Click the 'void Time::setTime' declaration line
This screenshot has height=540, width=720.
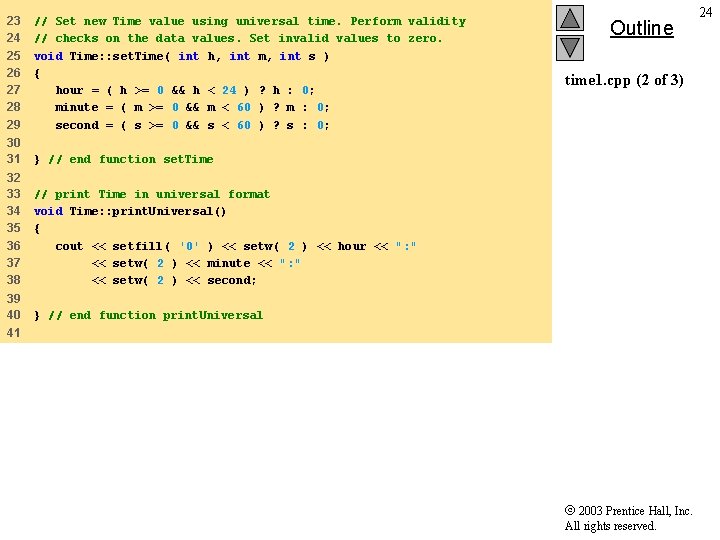(x=181, y=56)
